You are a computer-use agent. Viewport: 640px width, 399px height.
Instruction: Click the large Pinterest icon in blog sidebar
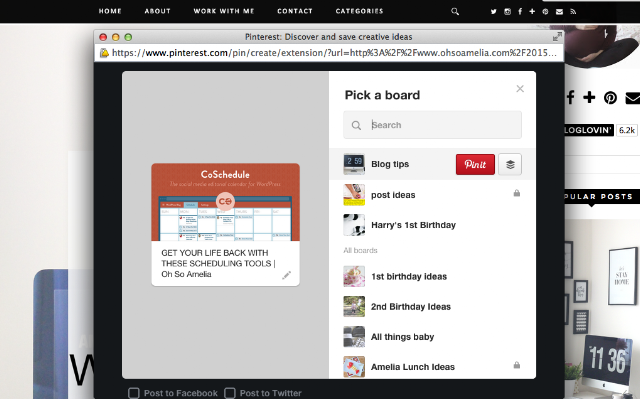610,98
